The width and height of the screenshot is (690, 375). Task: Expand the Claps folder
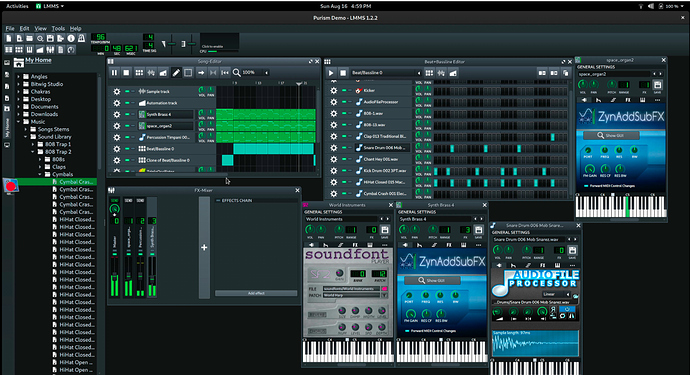[40, 167]
